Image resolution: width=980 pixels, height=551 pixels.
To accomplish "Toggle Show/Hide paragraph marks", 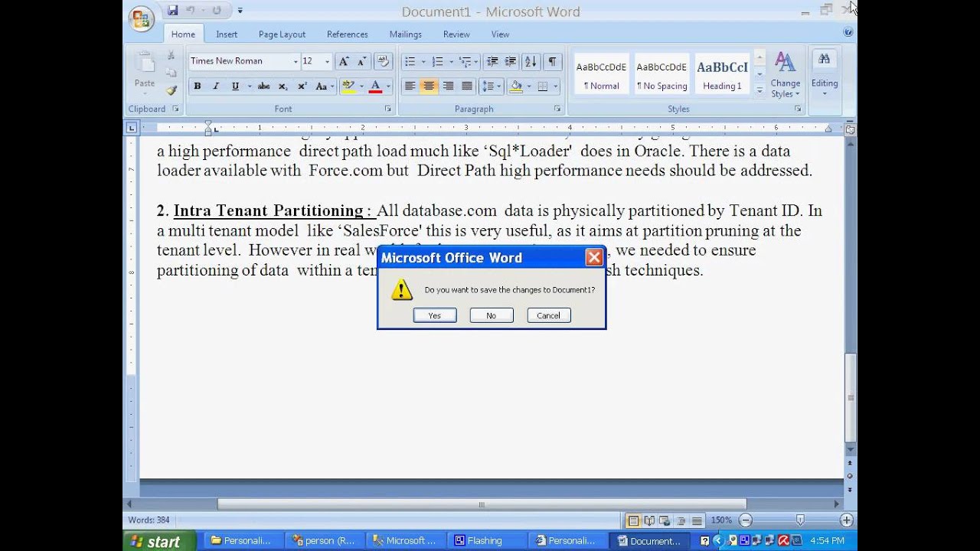I will coord(552,62).
